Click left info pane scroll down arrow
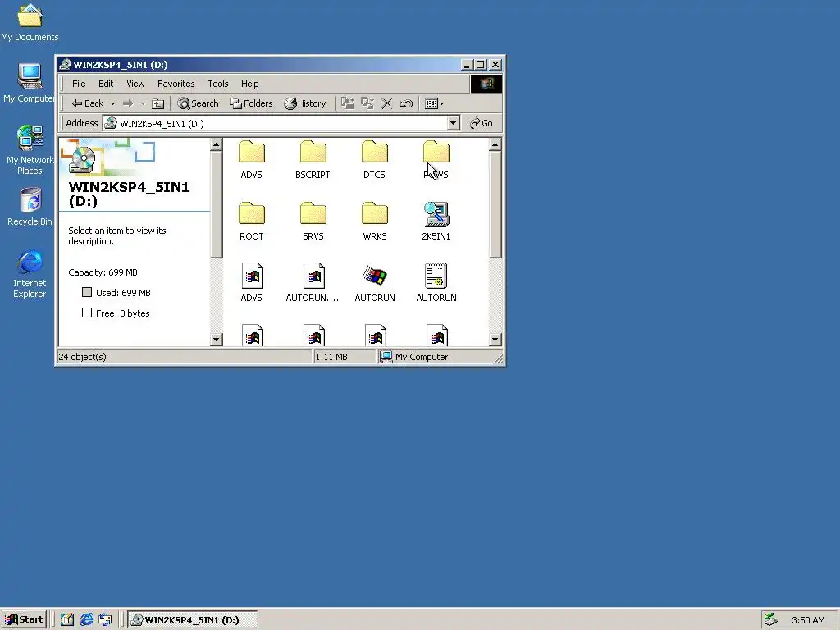This screenshot has width=840, height=630. (217, 339)
